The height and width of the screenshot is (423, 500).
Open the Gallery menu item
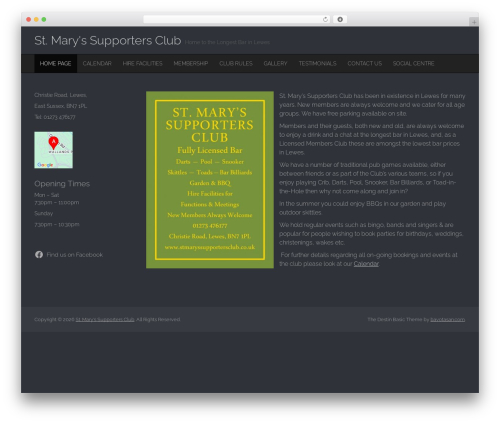[275, 63]
